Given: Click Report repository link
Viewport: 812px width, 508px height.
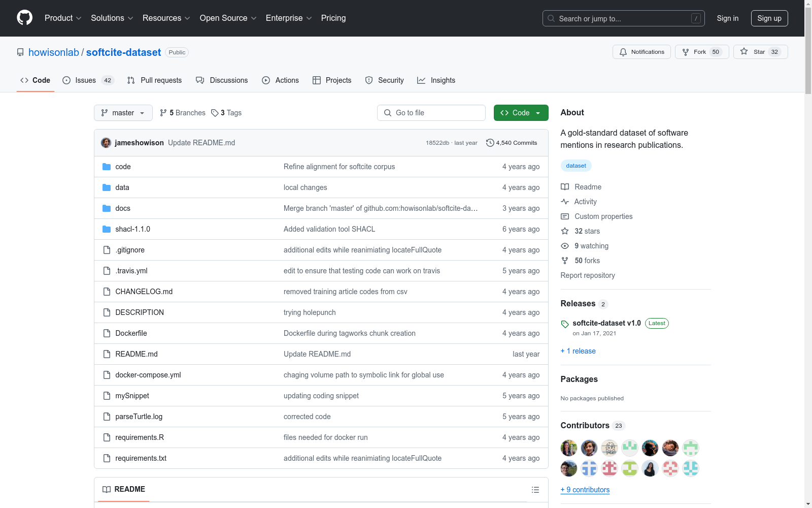Looking at the screenshot, I should [x=588, y=275].
